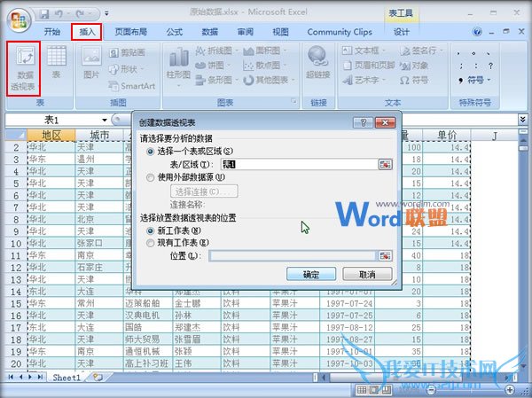Open the 设计 table tools tab
Viewport: 532px width, 398px height.
[x=402, y=32]
